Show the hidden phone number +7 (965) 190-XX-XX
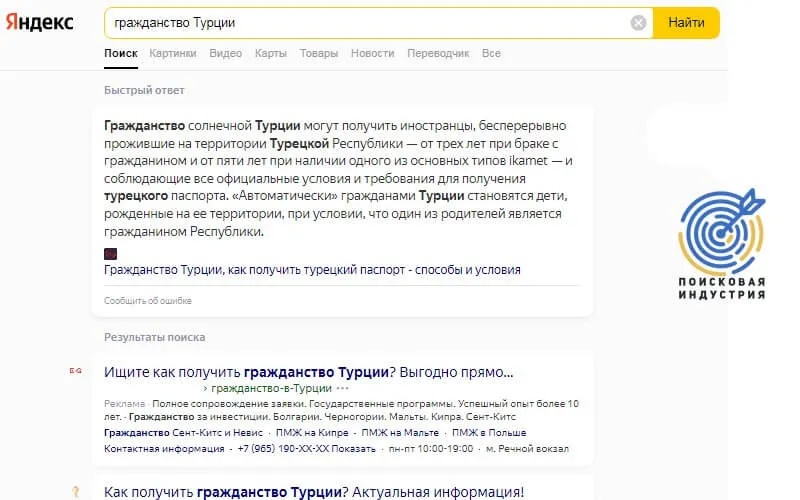This screenshot has height=500, width=800. [x=307, y=449]
